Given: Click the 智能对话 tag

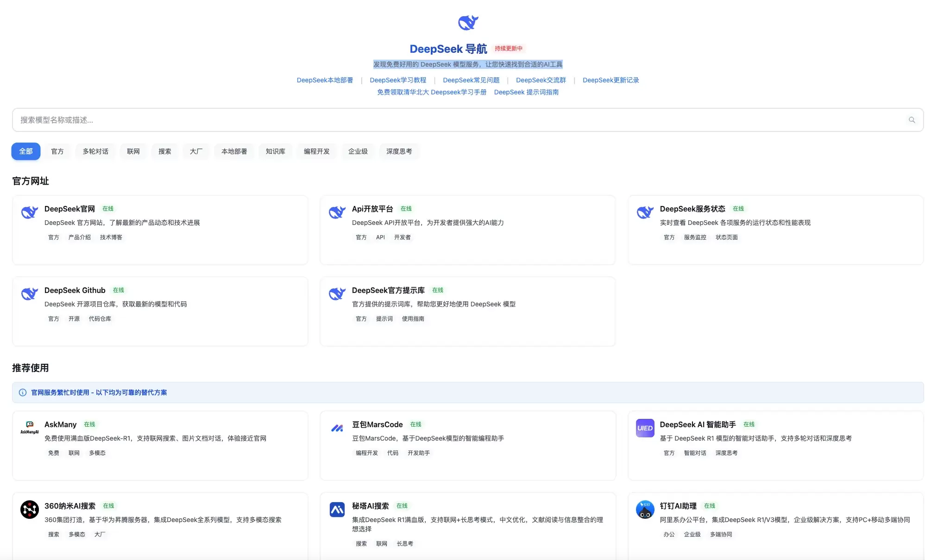Looking at the screenshot, I should coord(695,453).
